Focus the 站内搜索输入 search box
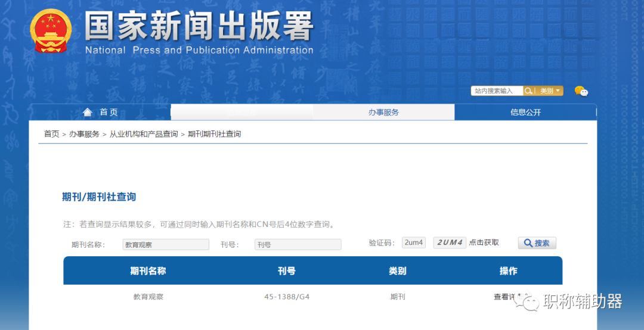This screenshot has height=330, width=644. 497,91
